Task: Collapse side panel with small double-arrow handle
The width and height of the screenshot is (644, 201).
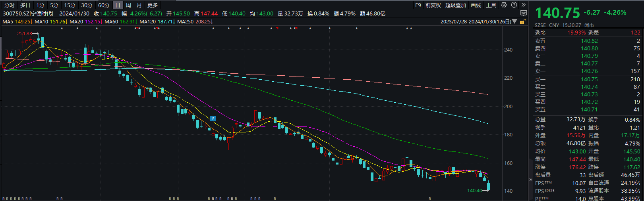Action: pos(531,180)
